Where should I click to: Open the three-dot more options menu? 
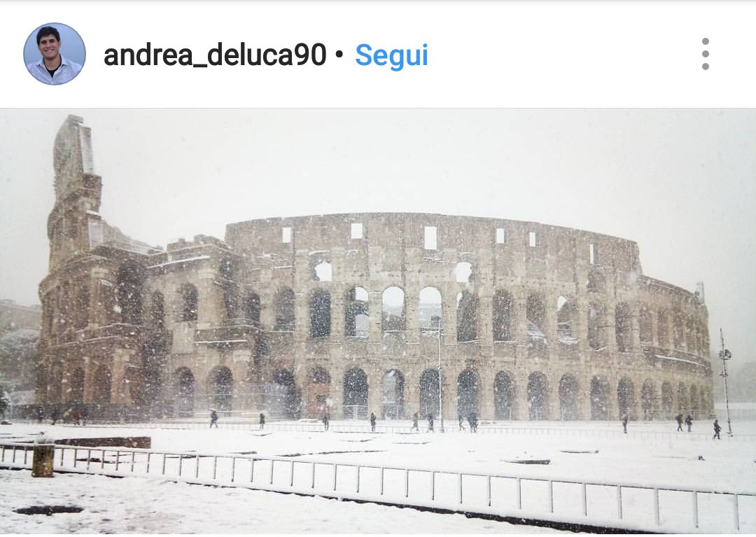(706, 54)
